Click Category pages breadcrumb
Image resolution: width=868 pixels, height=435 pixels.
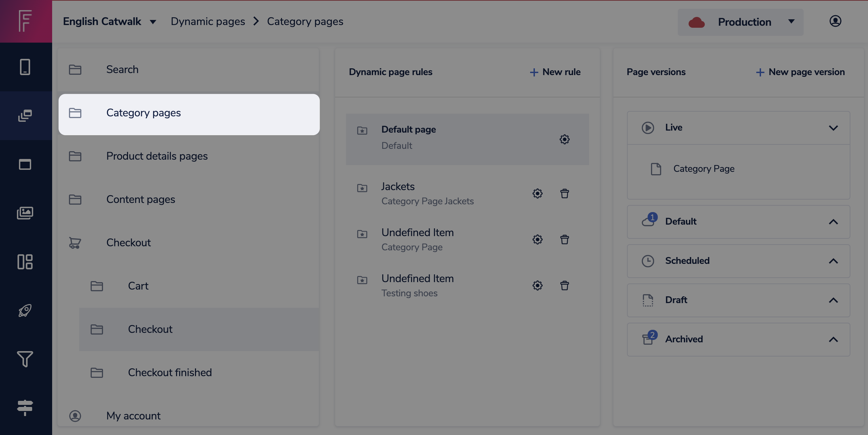pos(305,21)
